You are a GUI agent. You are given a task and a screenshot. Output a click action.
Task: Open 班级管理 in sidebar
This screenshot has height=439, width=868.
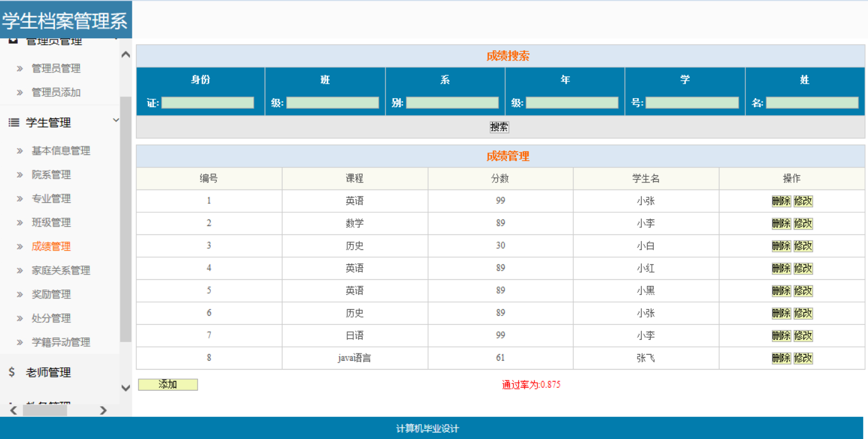[x=51, y=222]
